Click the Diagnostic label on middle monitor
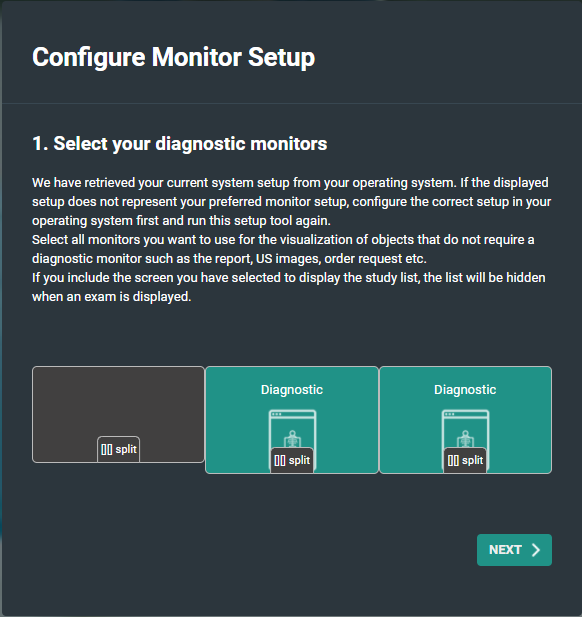This screenshot has height=617, width=582. point(292,390)
